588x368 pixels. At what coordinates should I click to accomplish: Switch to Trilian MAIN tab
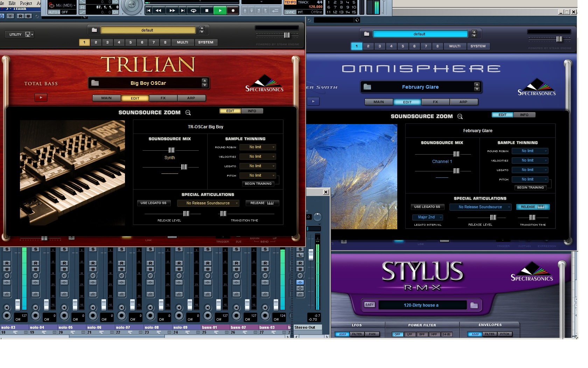click(106, 98)
